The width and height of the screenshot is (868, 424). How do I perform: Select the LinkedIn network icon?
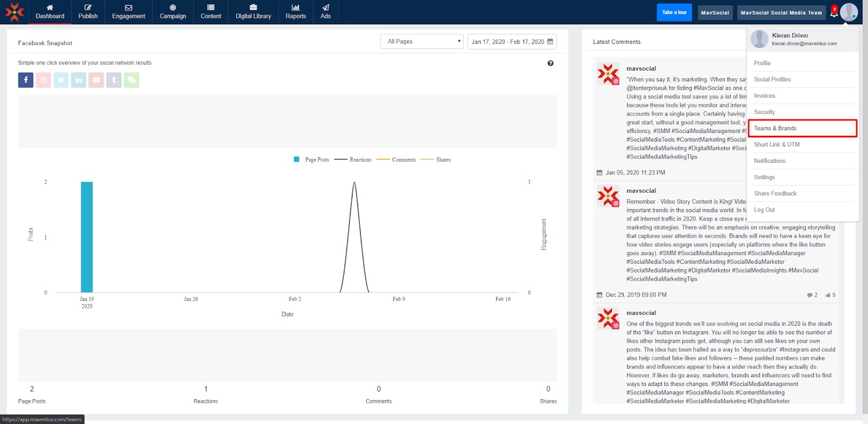coord(79,80)
